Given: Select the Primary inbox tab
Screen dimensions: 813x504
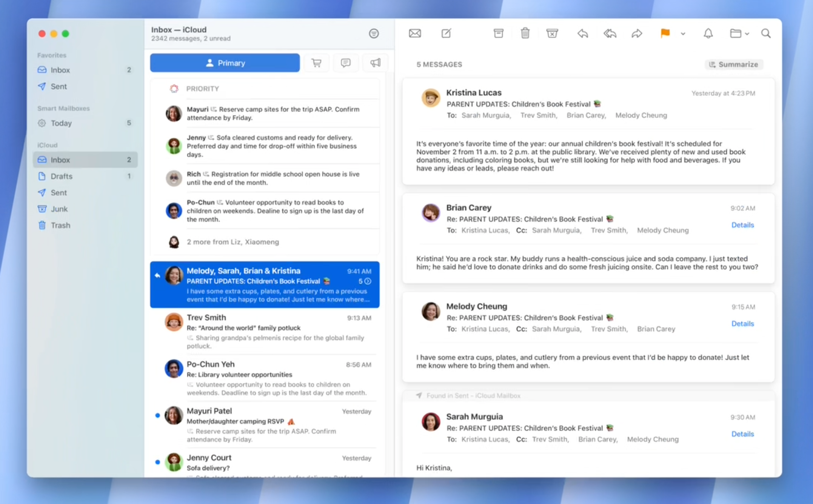Looking at the screenshot, I should point(225,63).
